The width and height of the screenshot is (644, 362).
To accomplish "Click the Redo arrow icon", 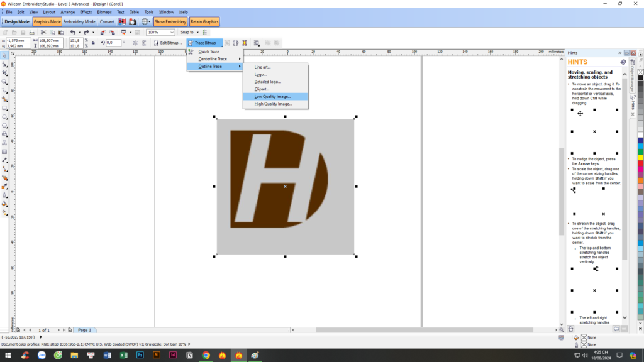I will [x=86, y=32].
